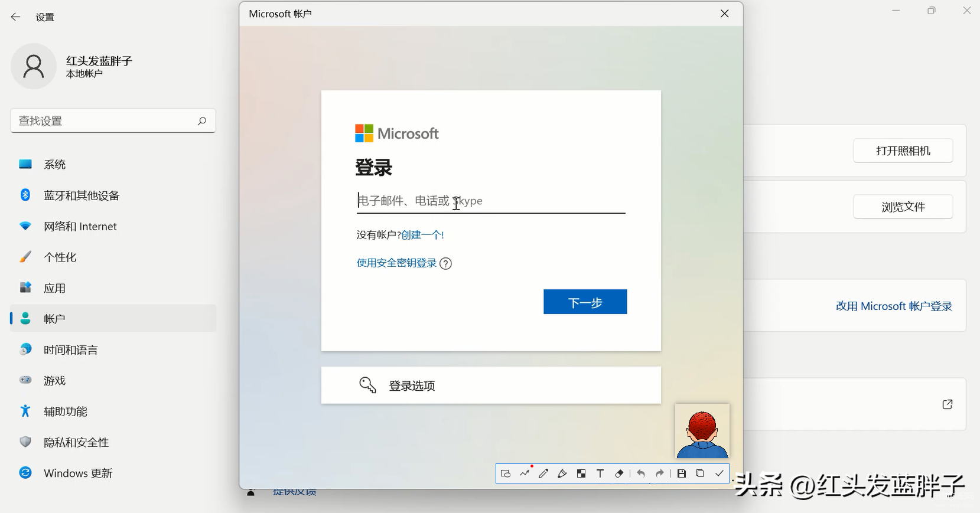Select the 帐户 settings category
The height and width of the screenshot is (513, 980).
pos(113,318)
